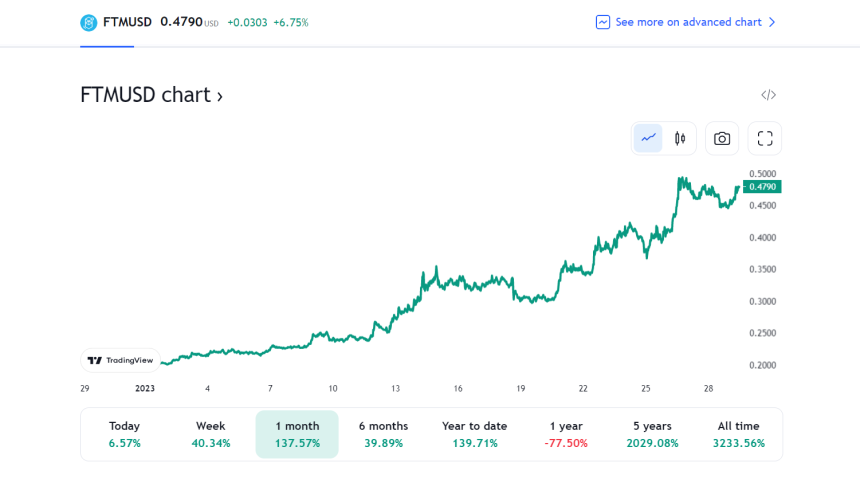Select the 1 year time range
The width and height of the screenshot is (860, 494).
(568, 434)
